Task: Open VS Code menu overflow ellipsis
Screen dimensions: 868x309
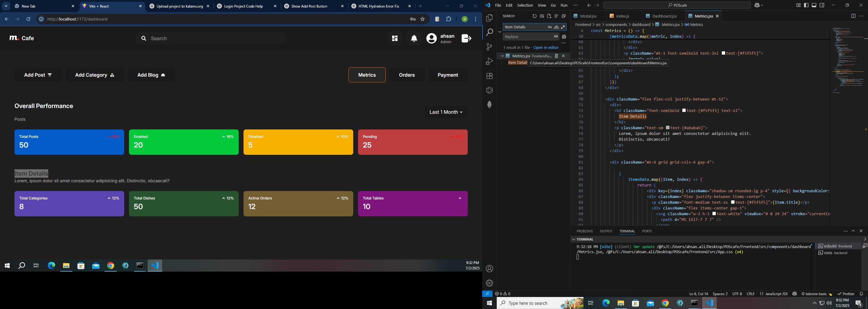Action: (576, 5)
